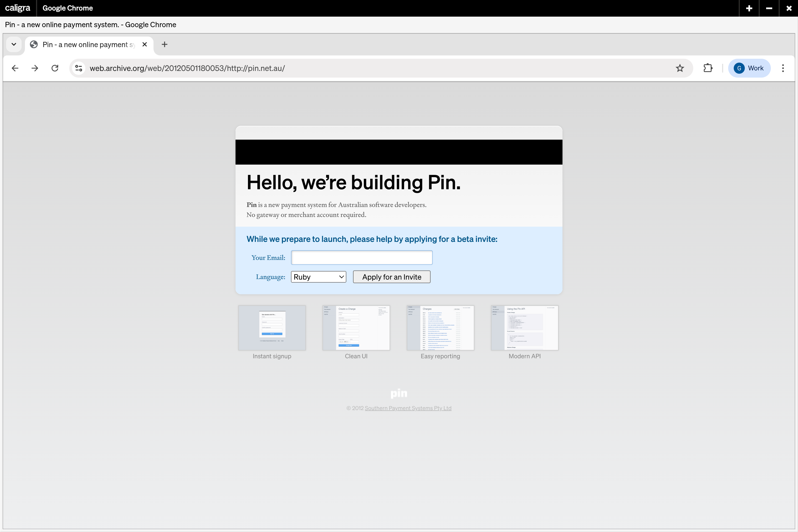This screenshot has width=798, height=532.
Task: Open Southern Payment Systems Pty Ltd link
Action: click(x=408, y=408)
